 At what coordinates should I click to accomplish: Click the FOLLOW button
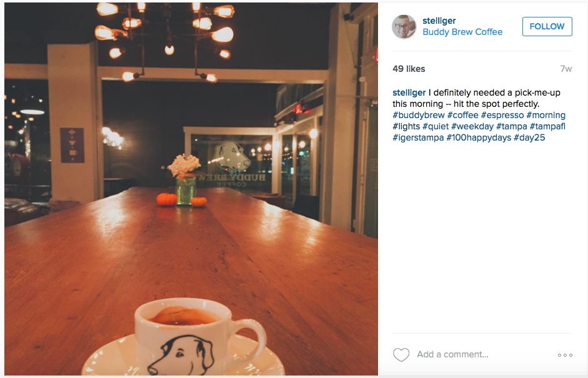(547, 27)
